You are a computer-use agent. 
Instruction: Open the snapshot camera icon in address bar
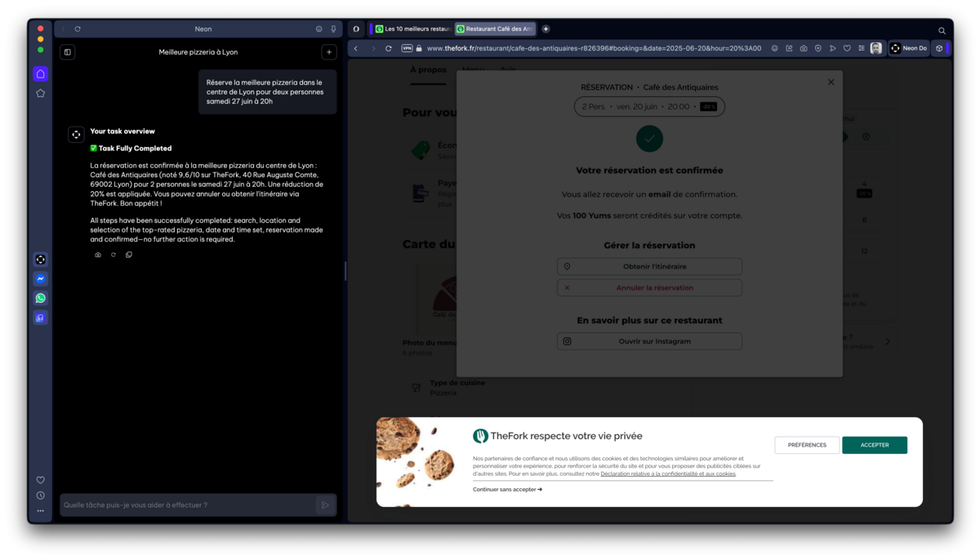click(x=804, y=48)
